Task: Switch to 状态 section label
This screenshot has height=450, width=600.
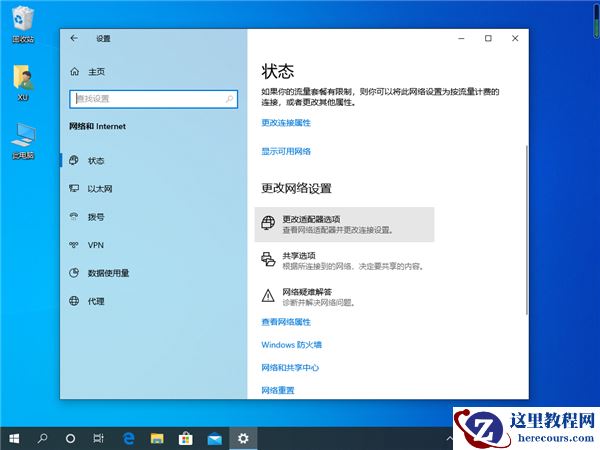Action: click(96, 161)
